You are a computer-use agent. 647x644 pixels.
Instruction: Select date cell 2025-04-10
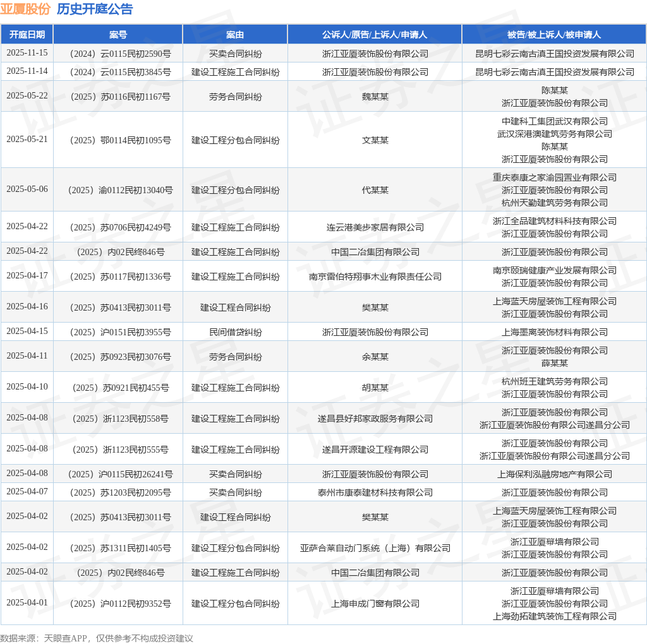[x=27, y=387]
